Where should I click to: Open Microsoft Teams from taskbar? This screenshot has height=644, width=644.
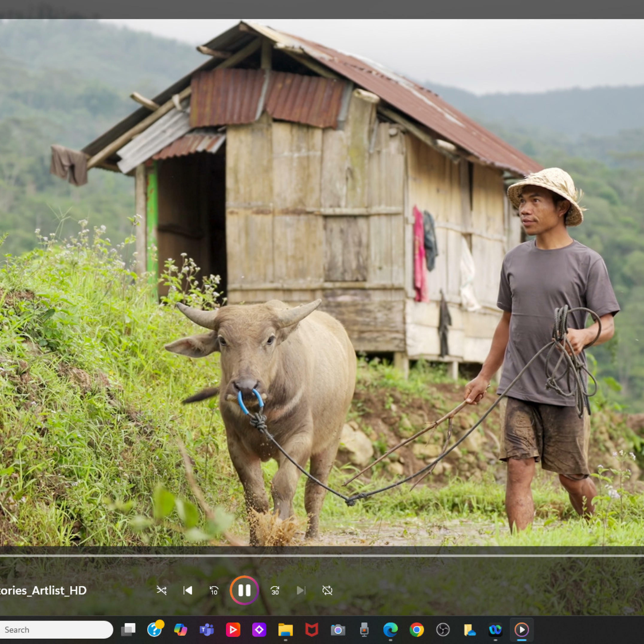click(x=207, y=630)
